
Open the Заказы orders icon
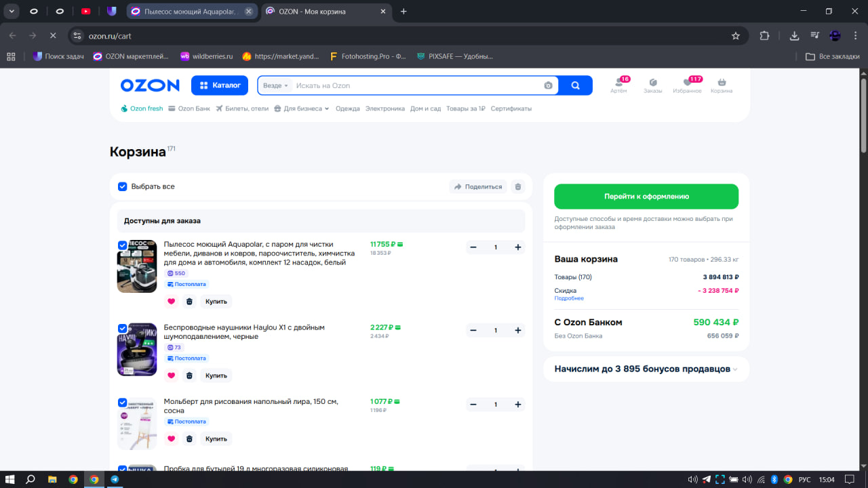pos(652,84)
